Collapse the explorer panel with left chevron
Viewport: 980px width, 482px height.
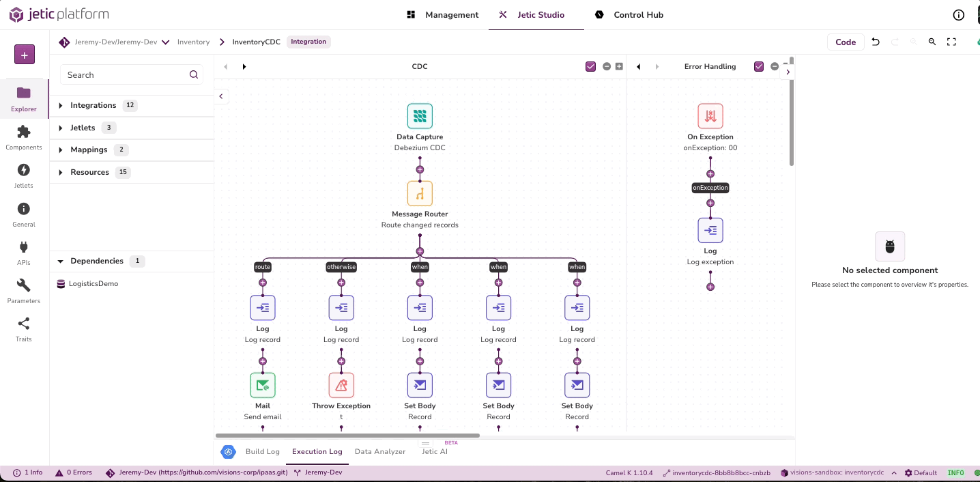coord(221,97)
